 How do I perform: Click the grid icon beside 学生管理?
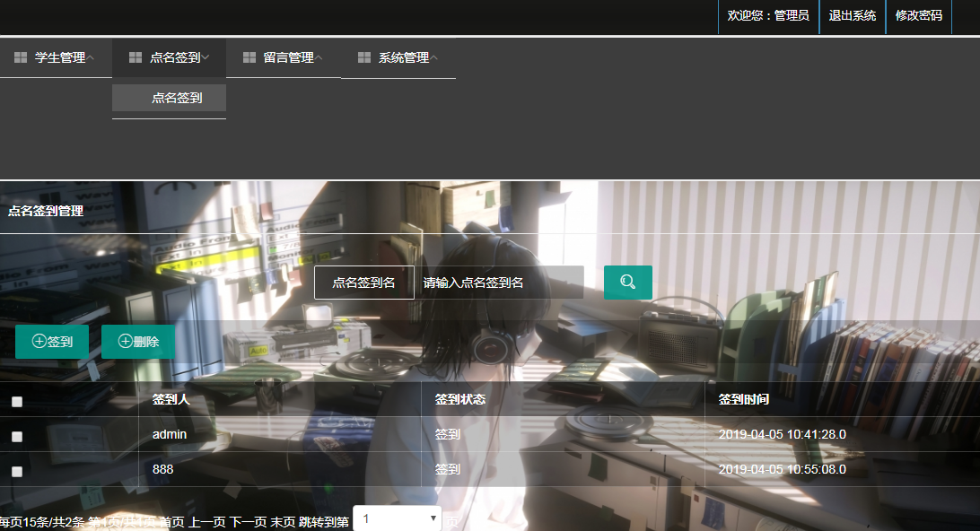click(21, 57)
